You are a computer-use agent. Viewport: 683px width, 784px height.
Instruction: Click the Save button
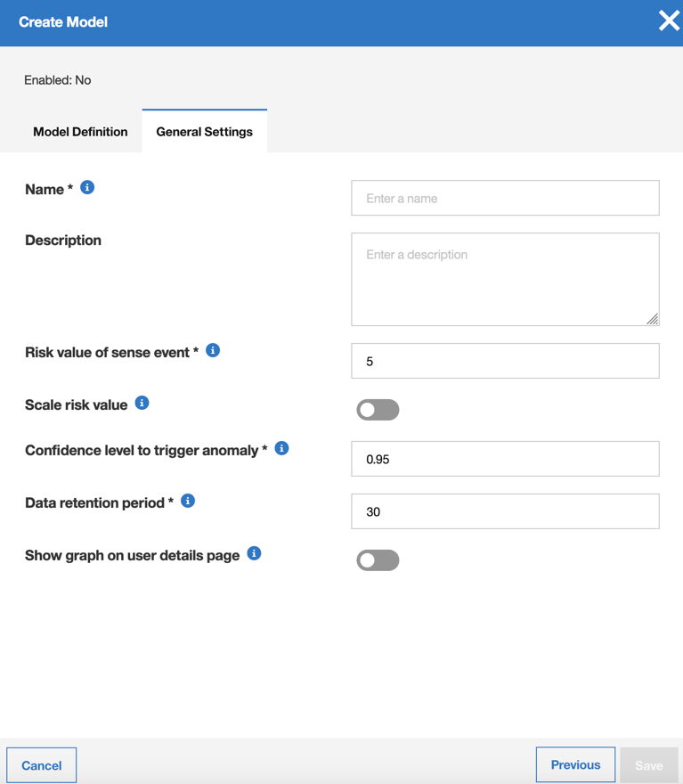click(649, 765)
